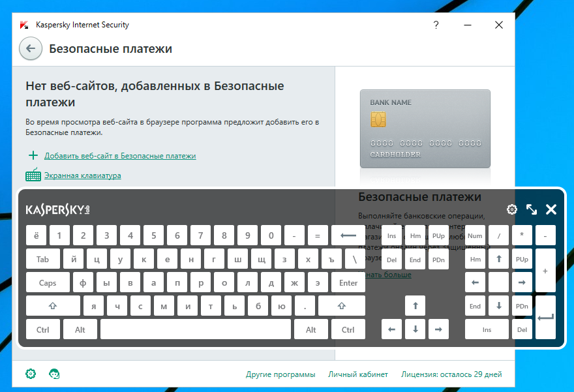This screenshot has height=392, width=574.
Task: Open the support agent icon in the footer
Action: coord(54,374)
